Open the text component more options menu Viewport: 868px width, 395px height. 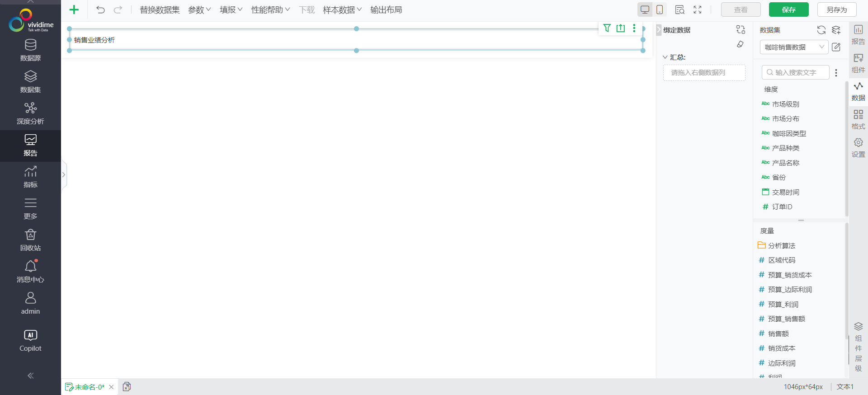pyautogui.click(x=634, y=28)
